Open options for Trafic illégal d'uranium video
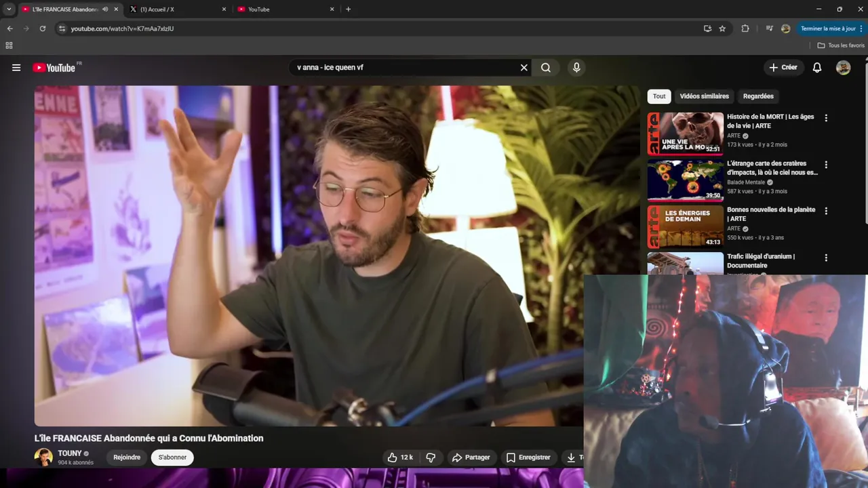The image size is (868, 488). 826,258
